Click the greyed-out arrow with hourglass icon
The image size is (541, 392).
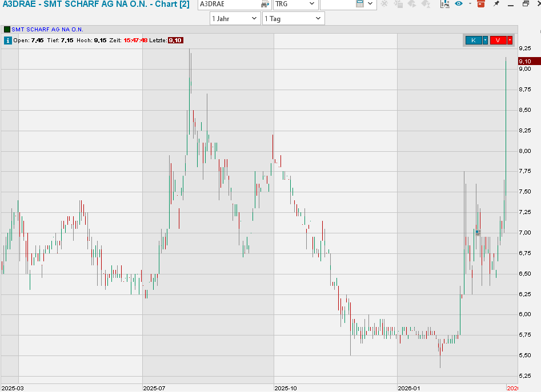coord(426,4)
